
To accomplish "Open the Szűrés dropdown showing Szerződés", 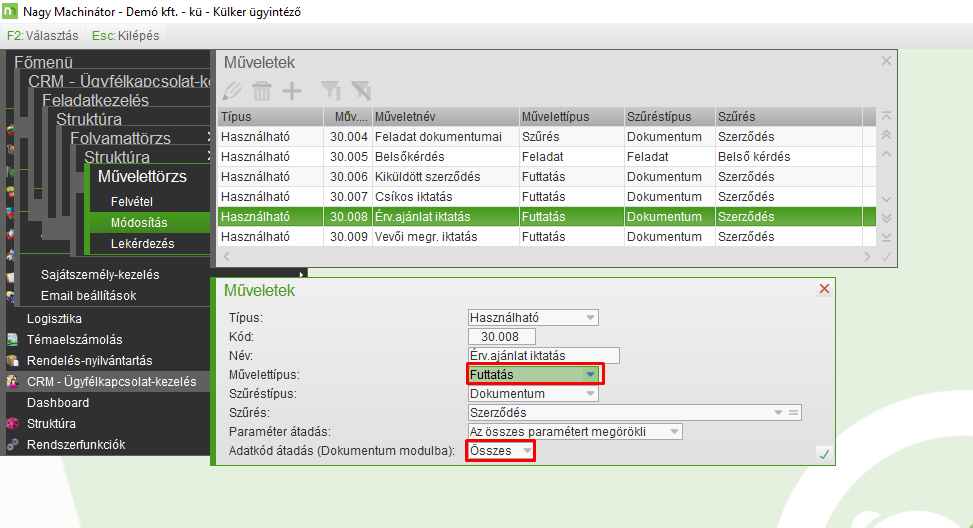I will tap(778, 413).
